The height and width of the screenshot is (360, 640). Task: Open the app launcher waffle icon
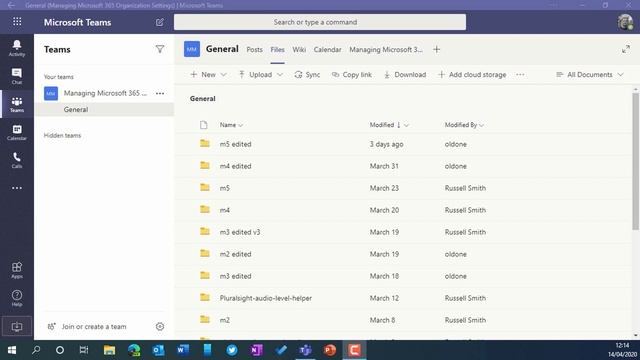point(17,22)
